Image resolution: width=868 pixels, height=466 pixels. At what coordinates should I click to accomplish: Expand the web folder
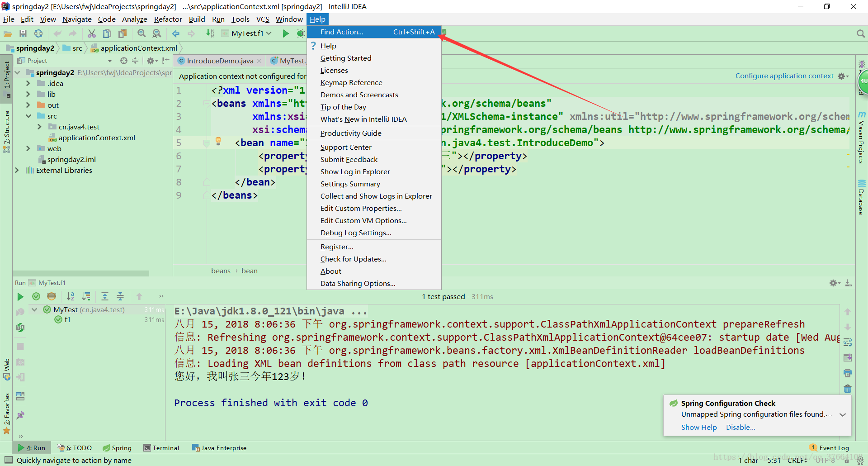point(28,148)
